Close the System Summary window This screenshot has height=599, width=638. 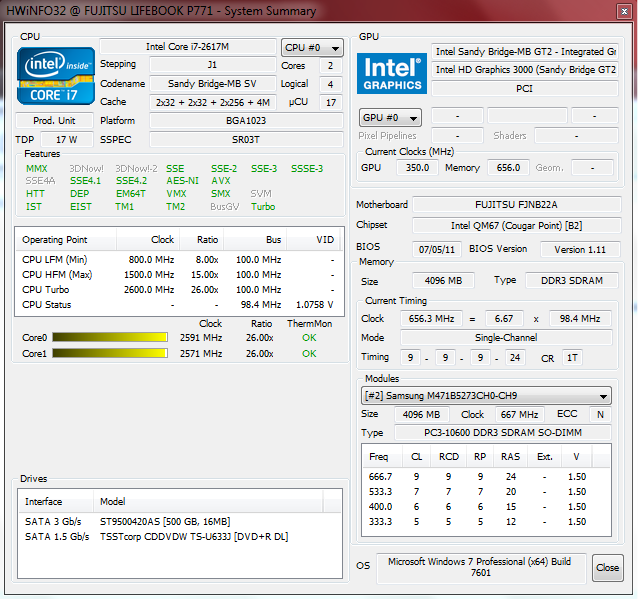[x=624, y=11]
